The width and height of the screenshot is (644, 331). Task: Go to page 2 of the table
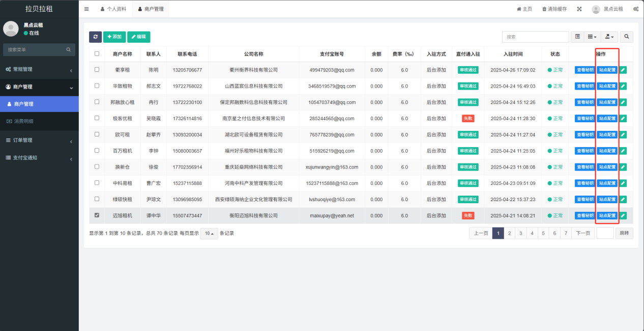509,233
